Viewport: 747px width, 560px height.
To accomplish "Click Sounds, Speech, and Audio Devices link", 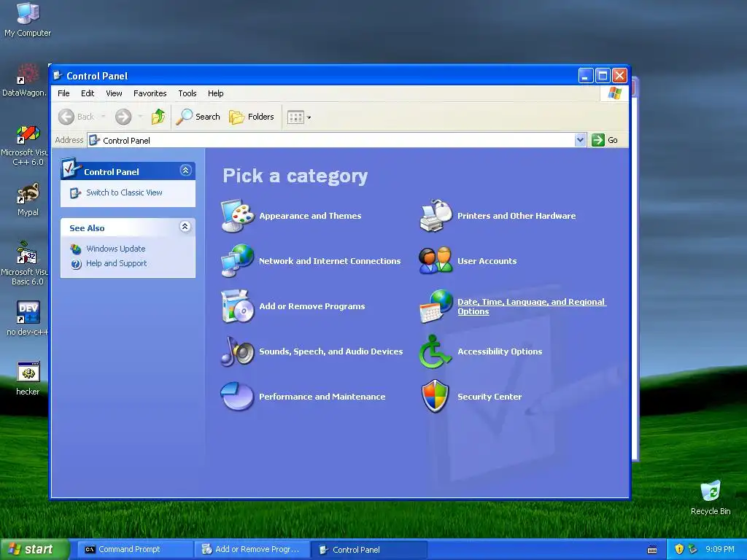I will (x=331, y=351).
